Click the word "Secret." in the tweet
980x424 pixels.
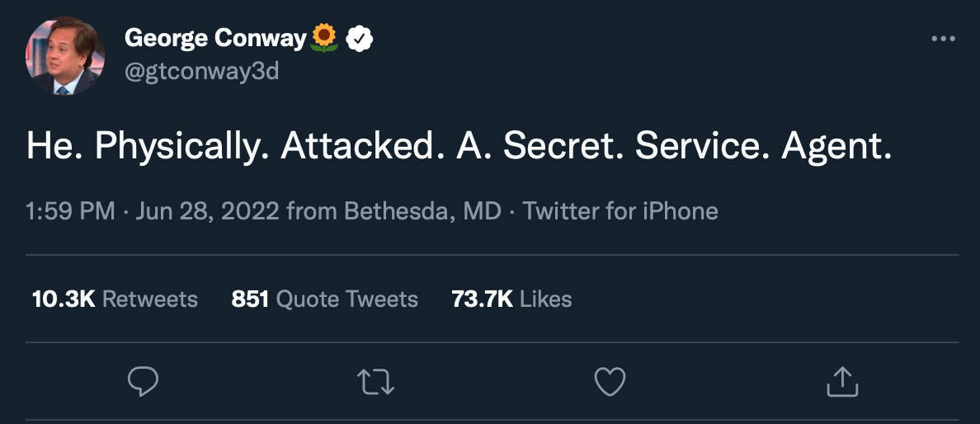(x=562, y=146)
